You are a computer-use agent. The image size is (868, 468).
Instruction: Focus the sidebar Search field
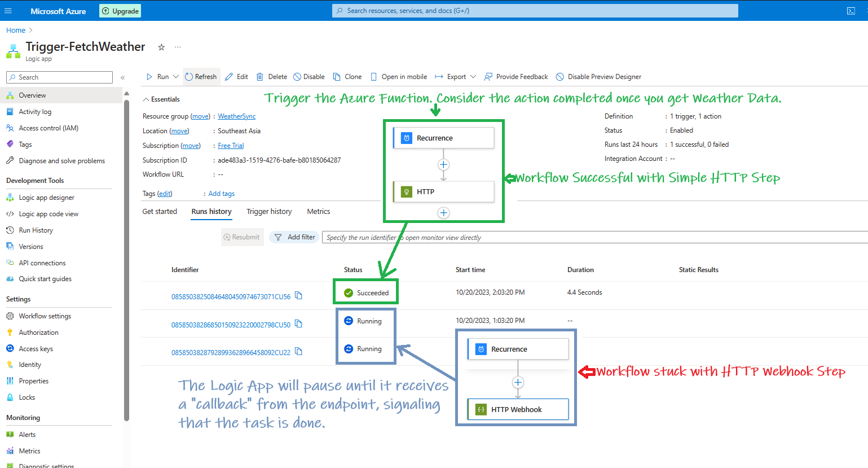point(59,77)
